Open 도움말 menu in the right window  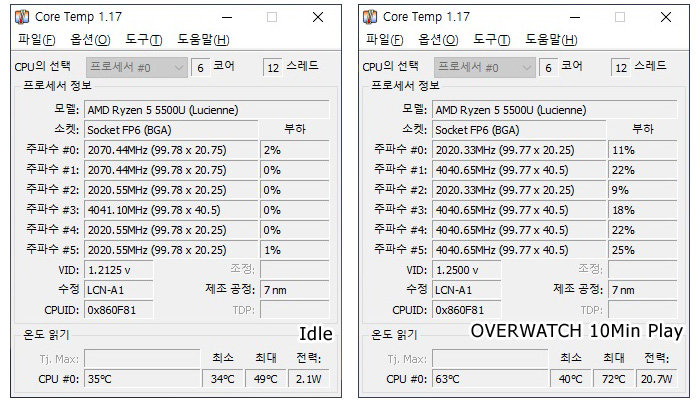click(x=551, y=40)
